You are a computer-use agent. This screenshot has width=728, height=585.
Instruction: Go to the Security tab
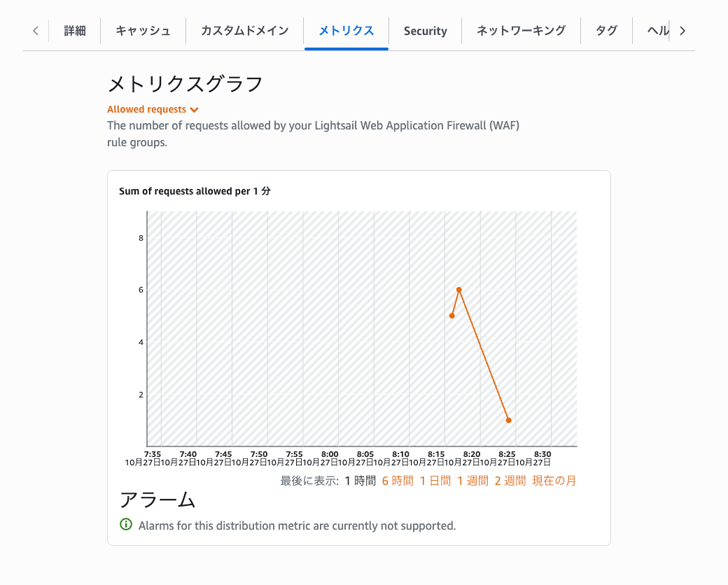click(426, 31)
